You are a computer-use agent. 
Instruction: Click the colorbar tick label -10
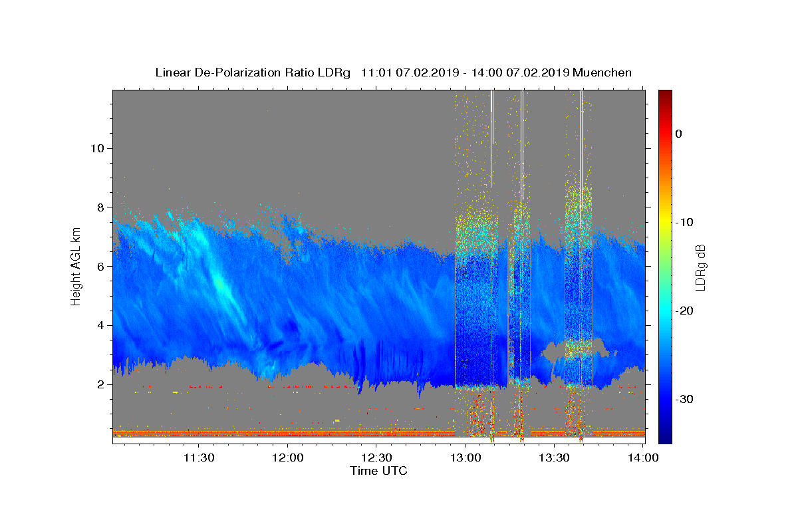pos(686,222)
